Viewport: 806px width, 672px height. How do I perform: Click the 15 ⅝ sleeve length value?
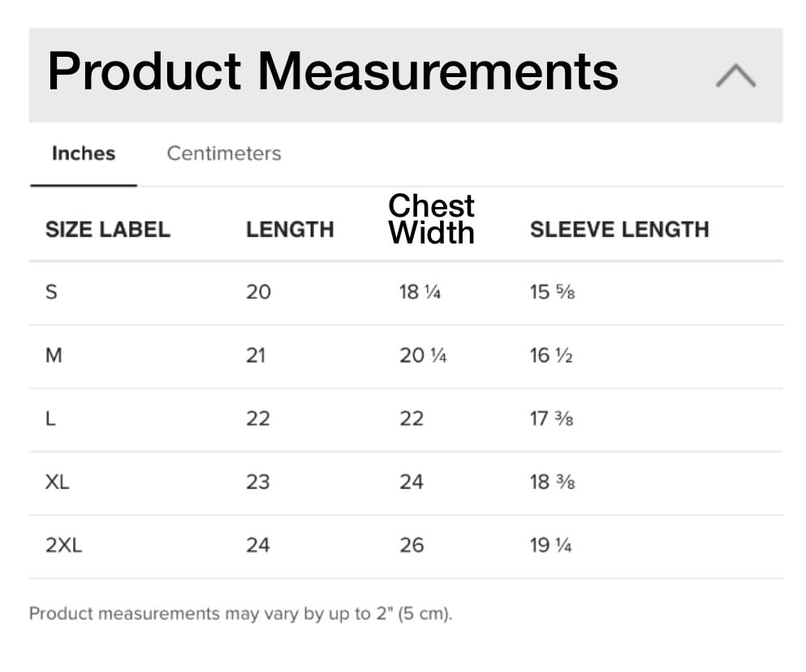(553, 292)
